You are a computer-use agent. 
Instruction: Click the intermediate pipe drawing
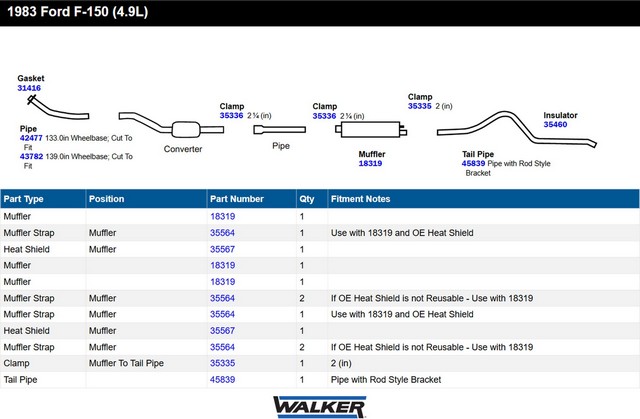(x=280, y=130)
